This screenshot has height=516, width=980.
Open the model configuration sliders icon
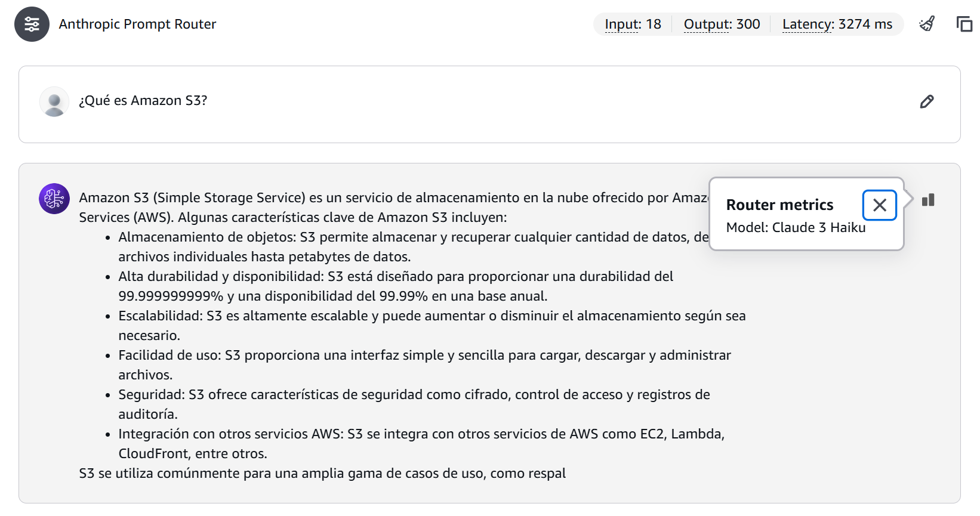pos(32,24)
